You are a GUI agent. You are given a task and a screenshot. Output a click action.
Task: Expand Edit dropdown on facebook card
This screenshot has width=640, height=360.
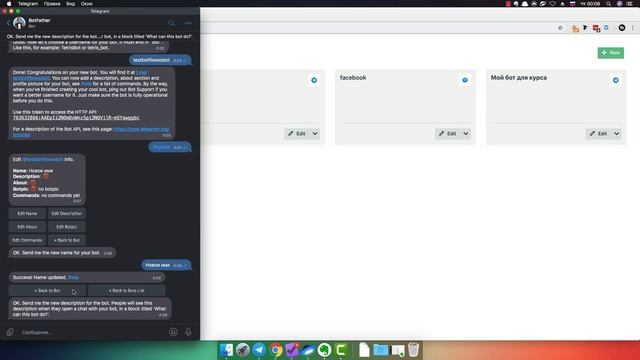[x=466, y=133]
